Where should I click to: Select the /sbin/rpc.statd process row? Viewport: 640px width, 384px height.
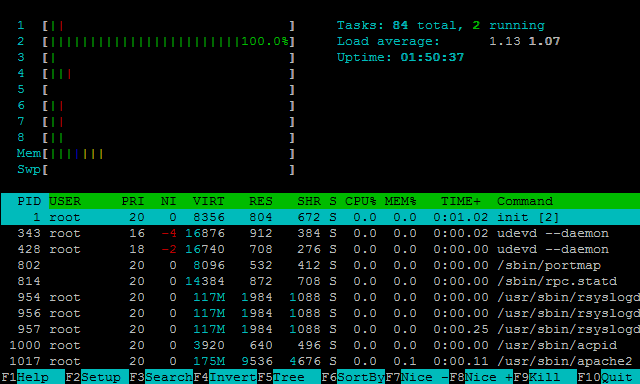tap(320, 281)
